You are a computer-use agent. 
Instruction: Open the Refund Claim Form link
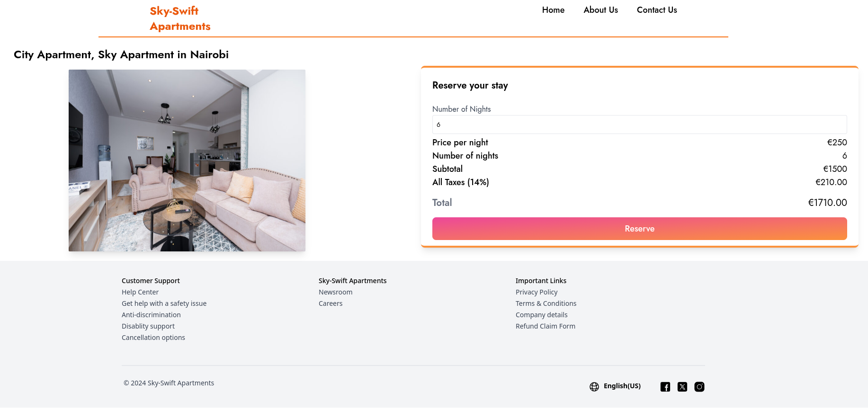(546, 326)
